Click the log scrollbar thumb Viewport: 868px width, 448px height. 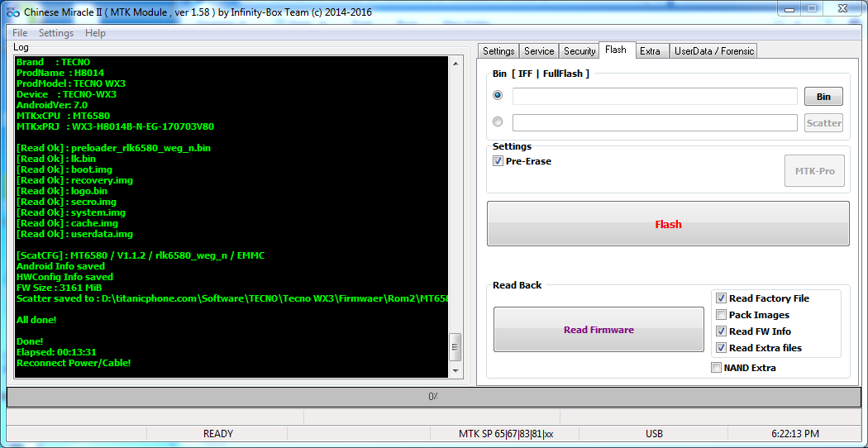[455, 347]
